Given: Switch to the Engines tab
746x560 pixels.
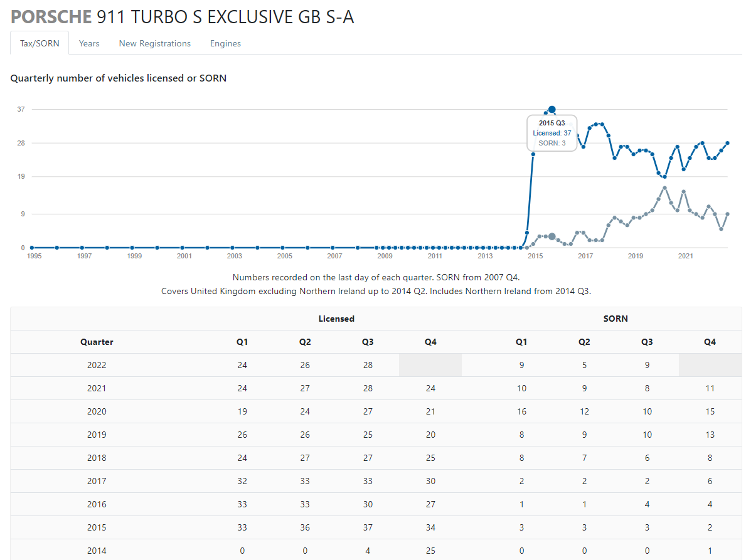Looking at the screenshot, I should [225, 43].
